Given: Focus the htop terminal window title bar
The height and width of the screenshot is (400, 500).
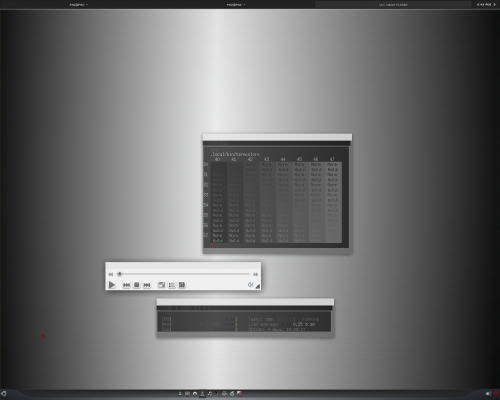Looking at the screenshot, I should (x=245, y=302).
